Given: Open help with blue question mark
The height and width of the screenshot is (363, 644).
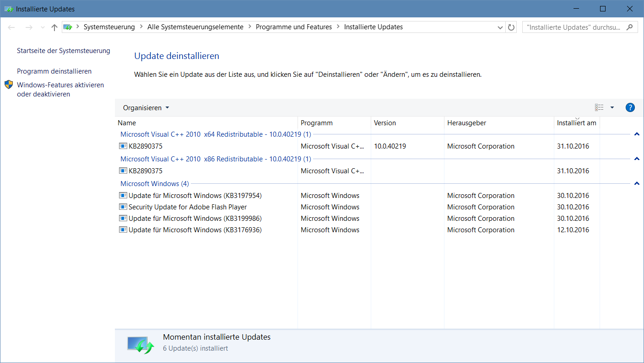Looking at the screenshot, I should coord(630,107).
